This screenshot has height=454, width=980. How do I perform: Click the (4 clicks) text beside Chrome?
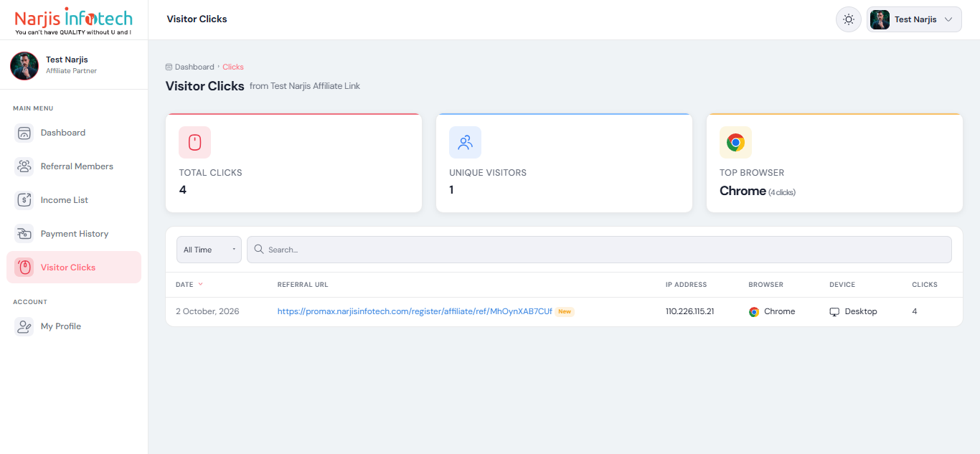782,192
